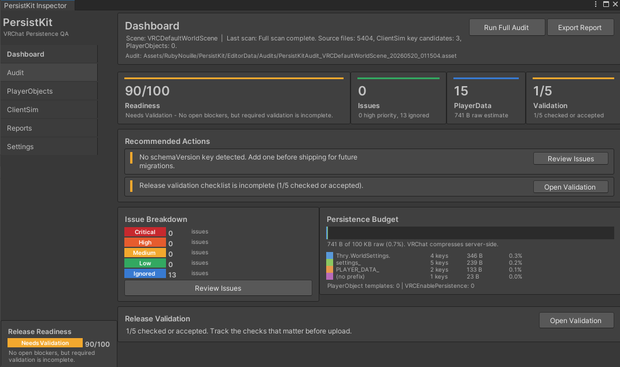Go to the ClientSim page
Viewport: 620px width, 367px height.
49,110
